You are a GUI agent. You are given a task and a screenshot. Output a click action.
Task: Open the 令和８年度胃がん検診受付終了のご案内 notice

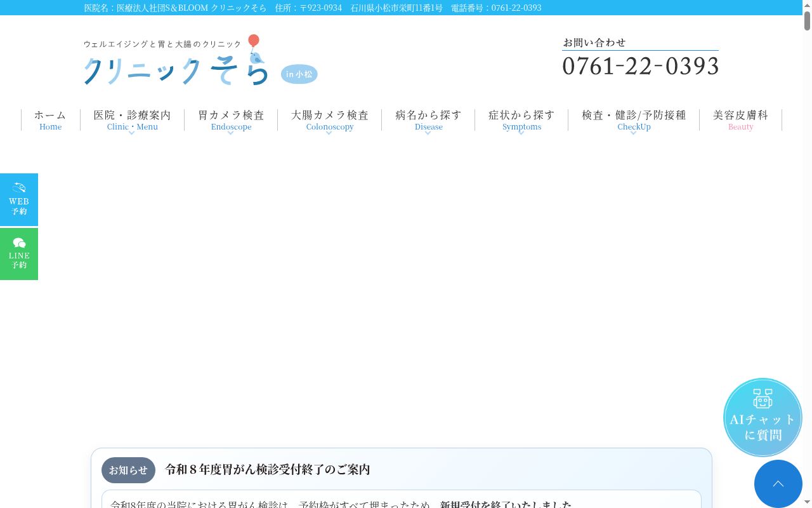tap(268, 470)
